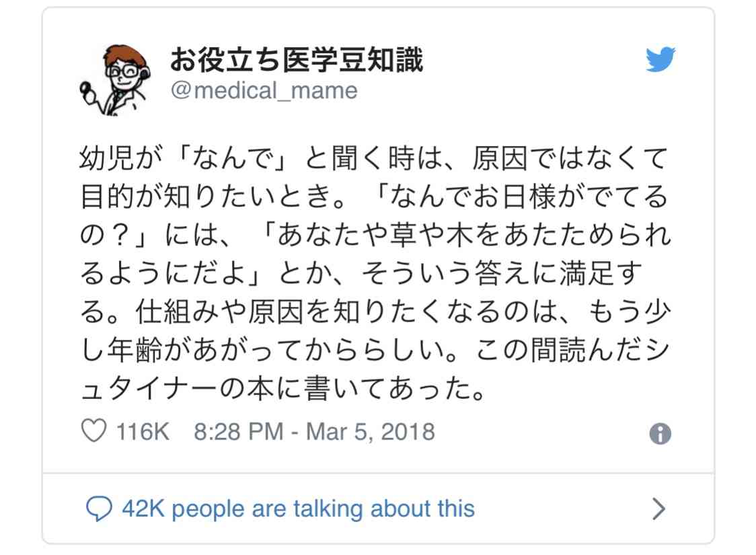The height and width of the screenshot is (555, 756).
Task: Click the Mar 5, 2018 date
Action: click(371, 432)
